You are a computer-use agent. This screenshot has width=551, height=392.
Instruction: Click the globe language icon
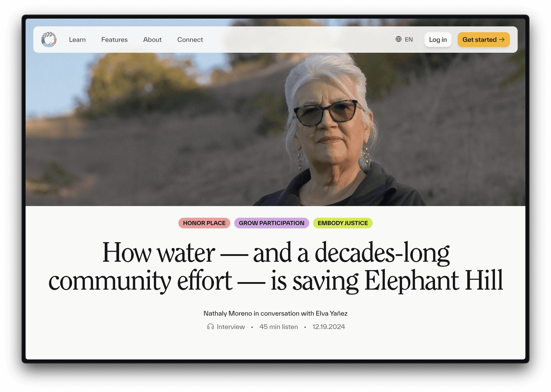[398, 39]
